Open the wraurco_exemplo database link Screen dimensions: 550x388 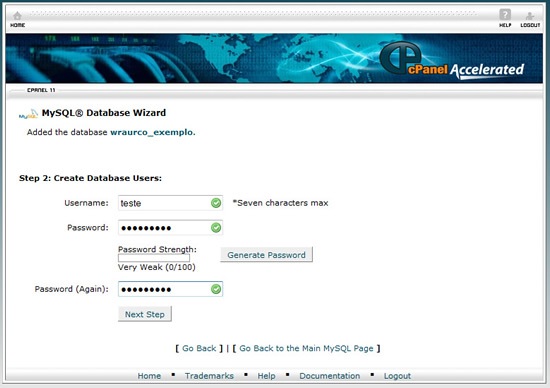(152, 132)
